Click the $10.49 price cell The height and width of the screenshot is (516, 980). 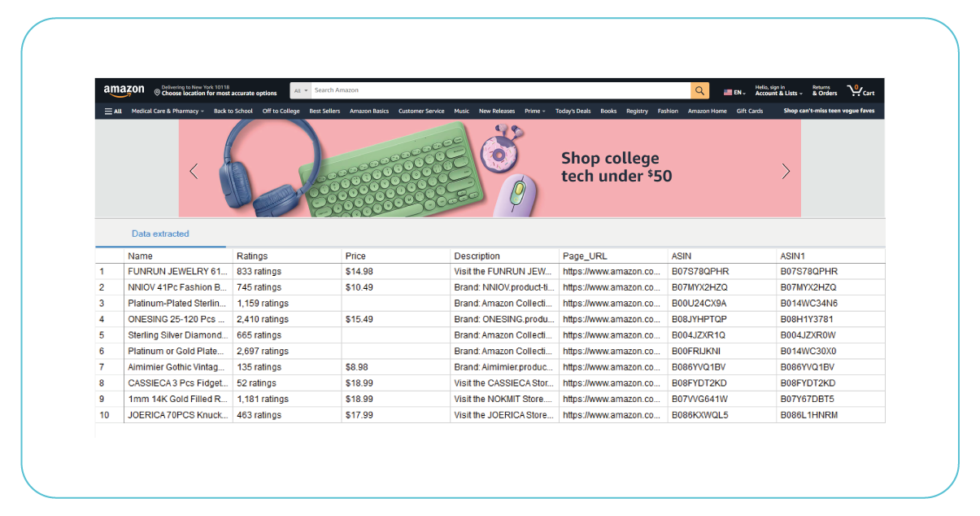coord(396,287)
